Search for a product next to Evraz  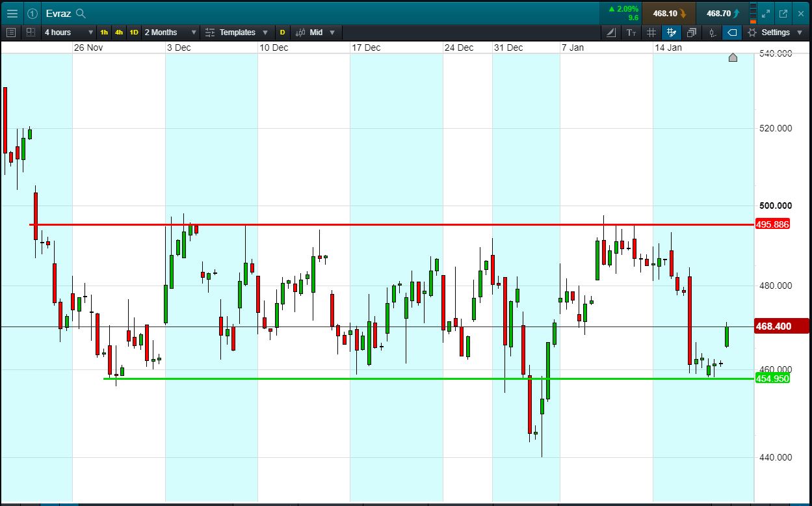[x=81, y=13]
